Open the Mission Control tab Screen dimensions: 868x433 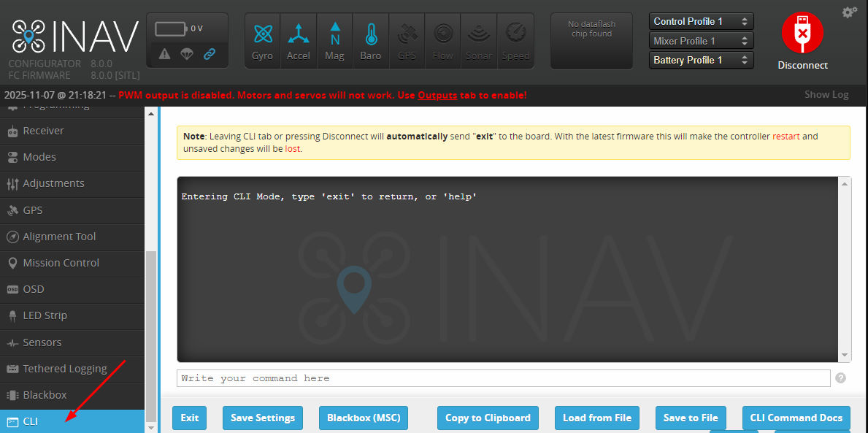[x=61, y=263]
